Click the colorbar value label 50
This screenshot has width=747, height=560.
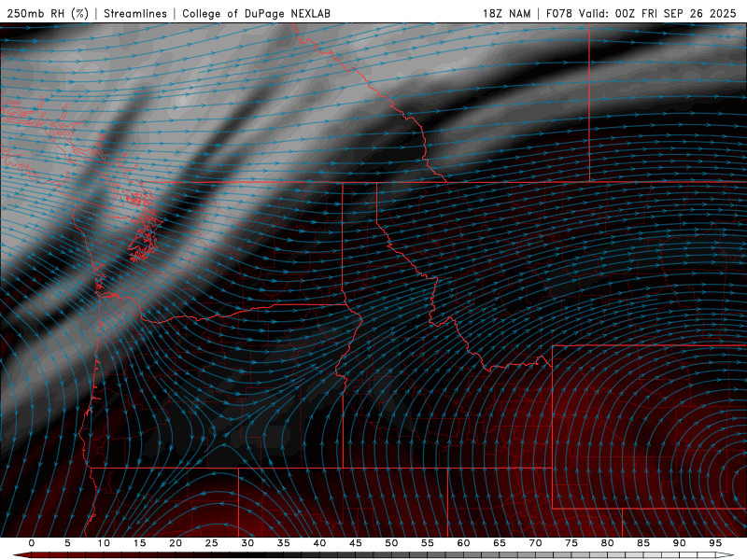391,543
